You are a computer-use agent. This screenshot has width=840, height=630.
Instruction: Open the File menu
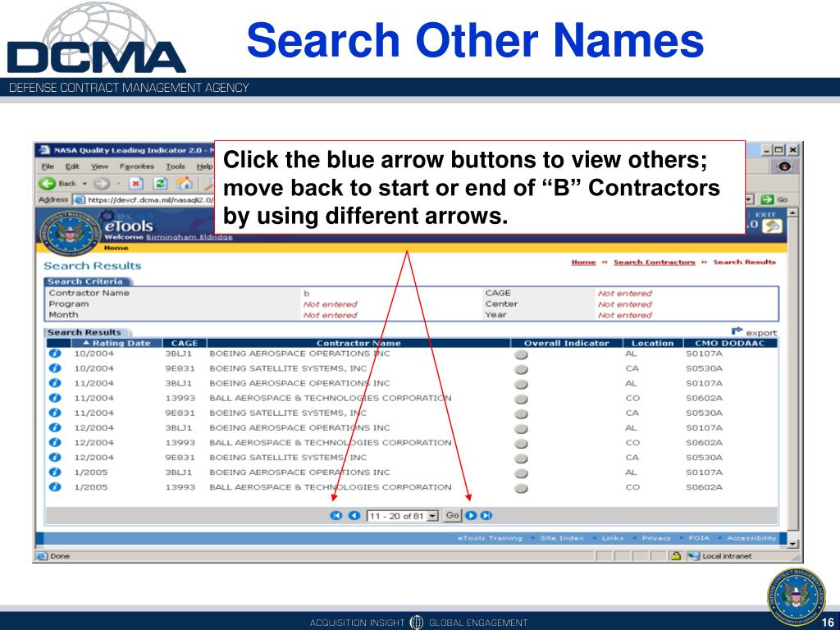point(48,167)
